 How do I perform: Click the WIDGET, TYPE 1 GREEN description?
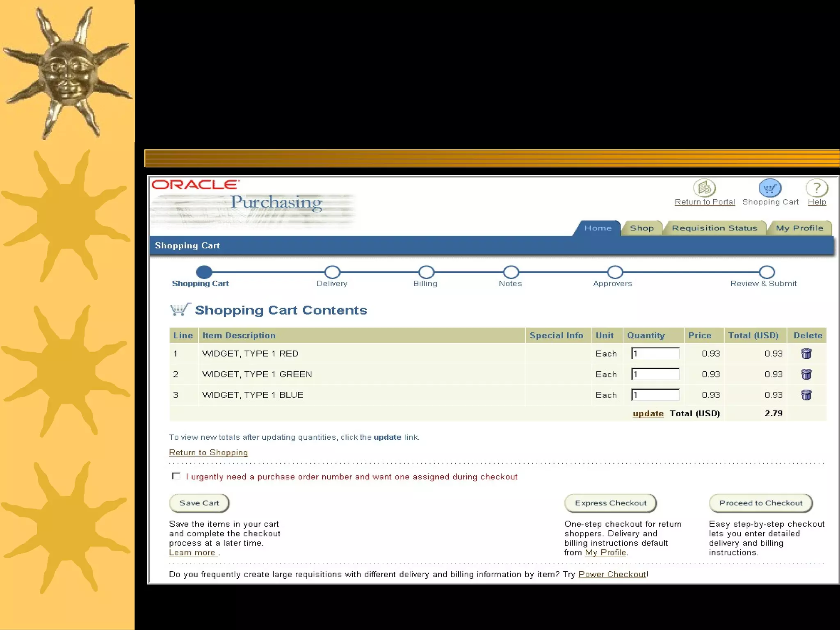(x=257, y=374)
